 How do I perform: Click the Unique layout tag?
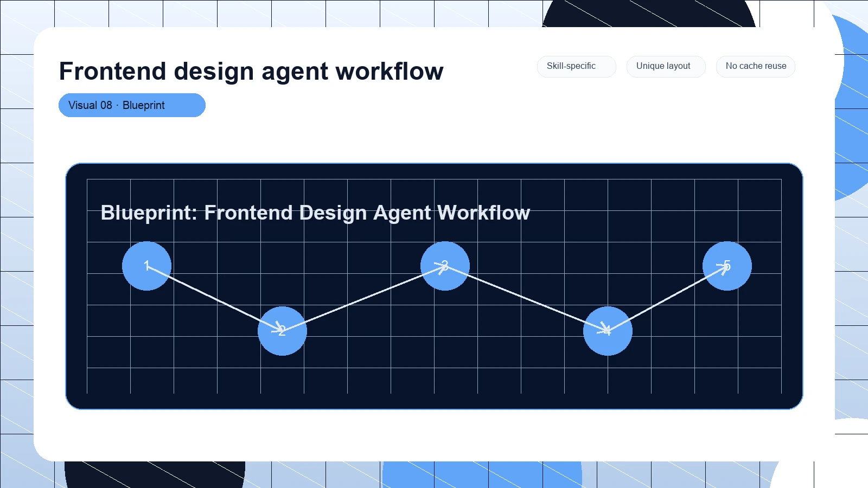pyautogui.click(x=666, y=66)
